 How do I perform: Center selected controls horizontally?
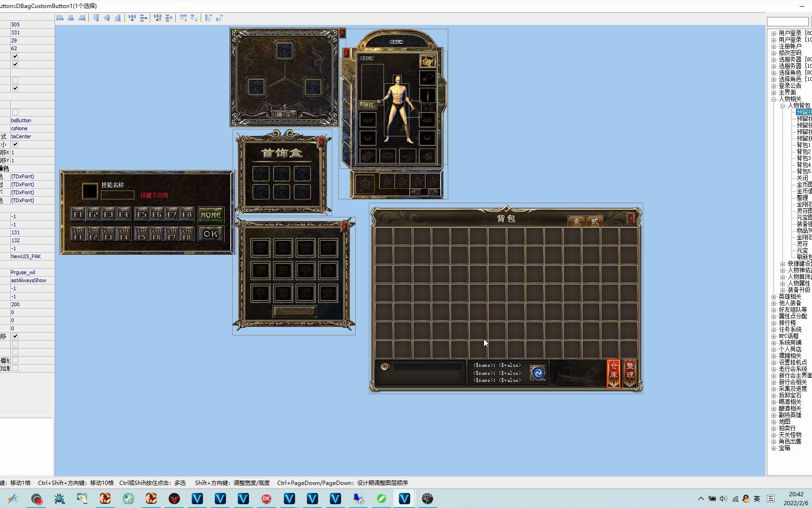71,18
